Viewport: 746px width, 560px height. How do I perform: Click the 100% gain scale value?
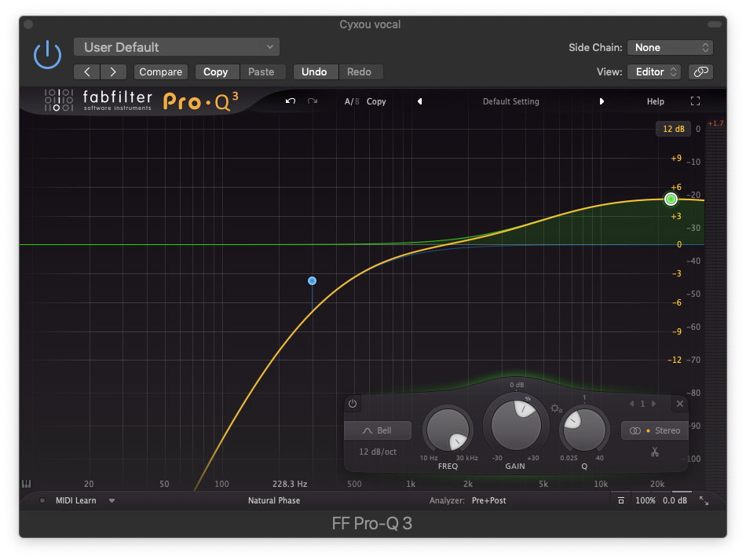coord(645,500)
